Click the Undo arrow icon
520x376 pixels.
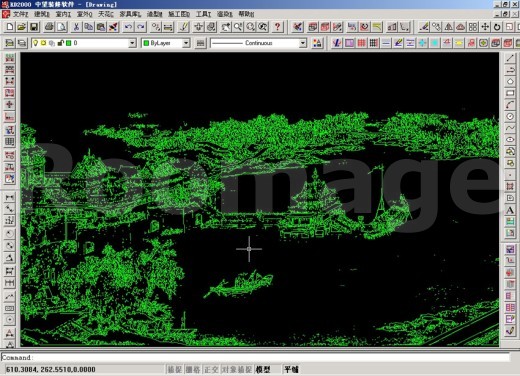pyautogui.click(x=128, y=27)
